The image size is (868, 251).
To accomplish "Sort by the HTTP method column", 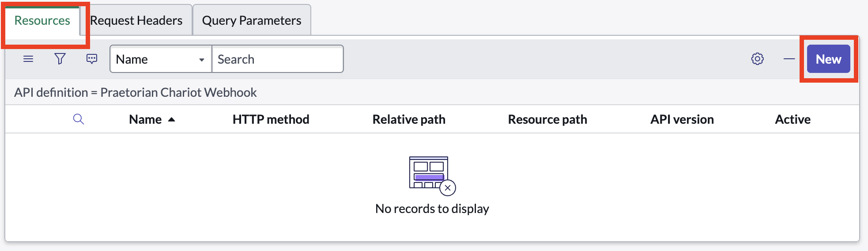I will pyautogui.click(x=271, y=119).
